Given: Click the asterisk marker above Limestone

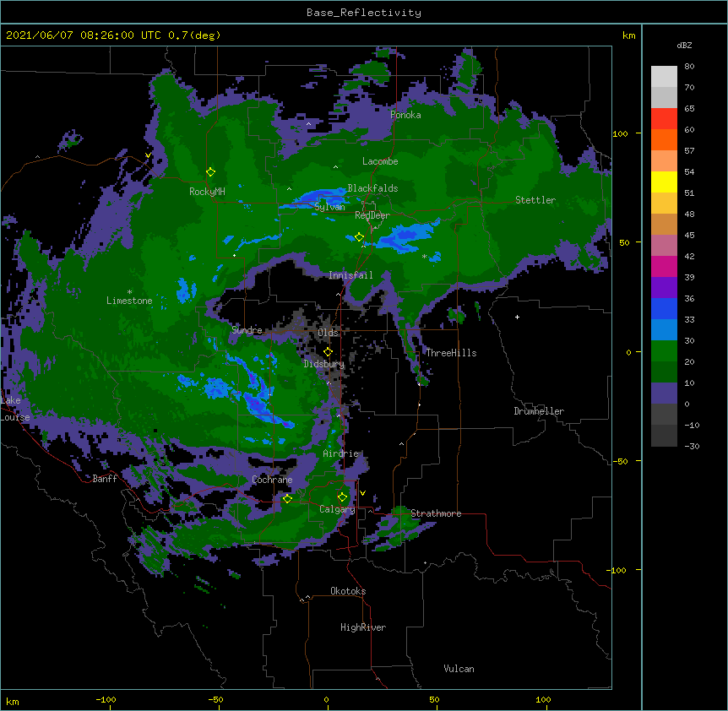Looking at the screenshot, I should pos(129,292).
